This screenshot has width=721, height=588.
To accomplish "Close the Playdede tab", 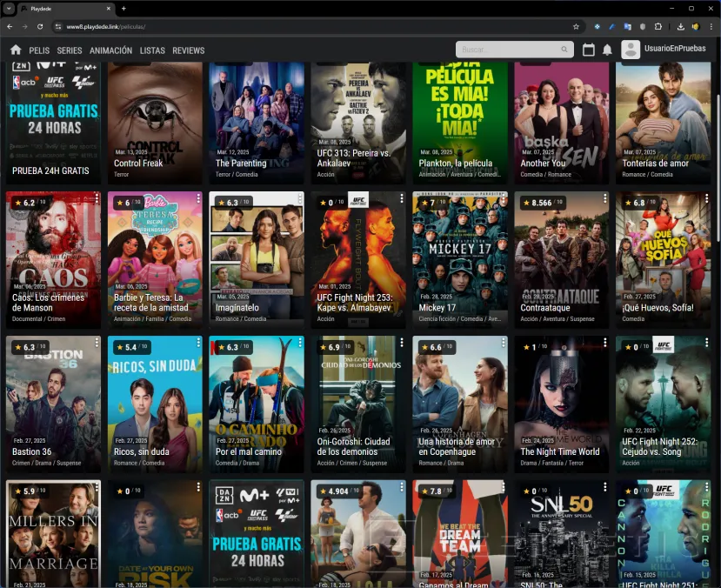I will pos(109,9).
